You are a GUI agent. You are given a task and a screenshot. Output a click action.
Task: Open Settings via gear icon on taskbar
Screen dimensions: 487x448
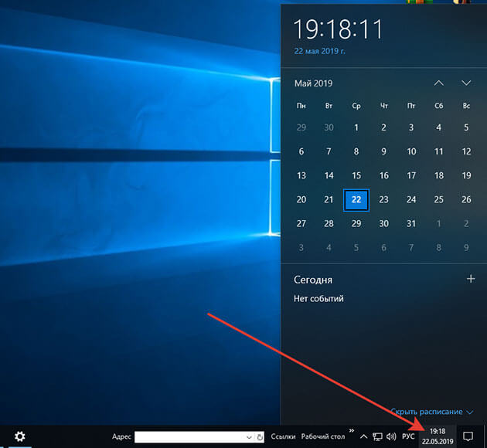click(20, 436)
